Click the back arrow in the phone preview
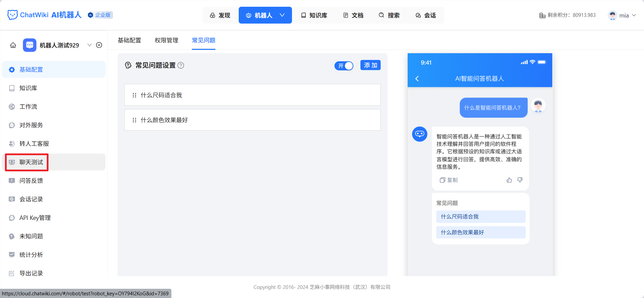Image resolution: width=644 pixels, height=298 pixels. [417, 78]
